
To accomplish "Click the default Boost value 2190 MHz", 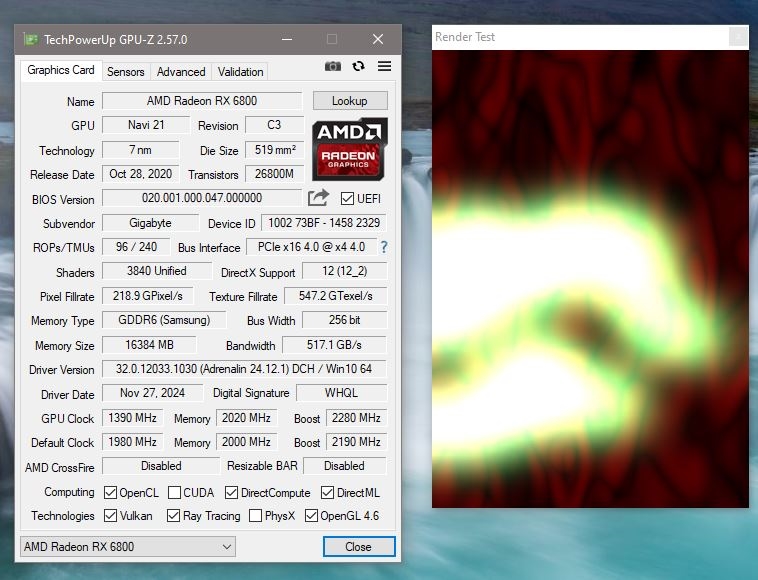I will [x=356, y=442].
